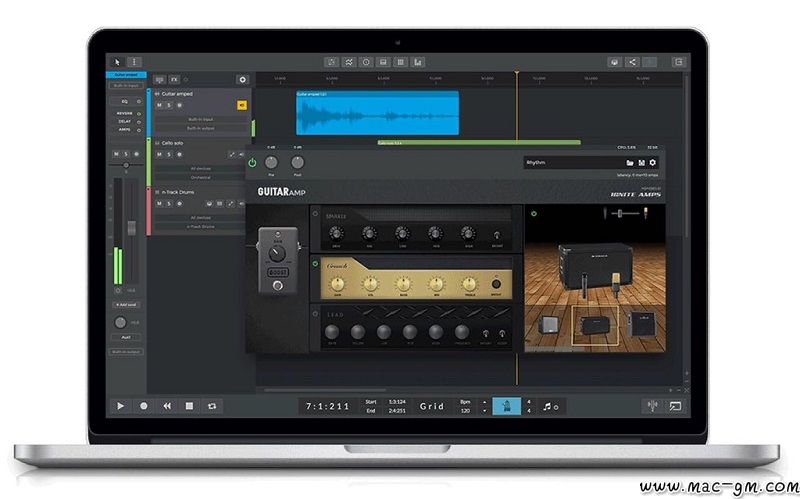Click the Add send button in channel strip
This screenshot has height=499, width=800.
click(x=126, y=305)
